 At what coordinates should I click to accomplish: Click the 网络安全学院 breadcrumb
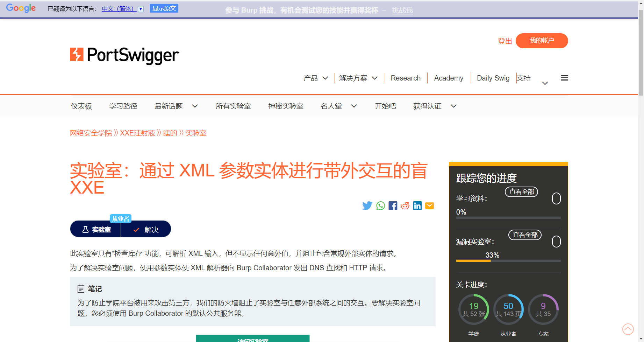click(91, 133)
